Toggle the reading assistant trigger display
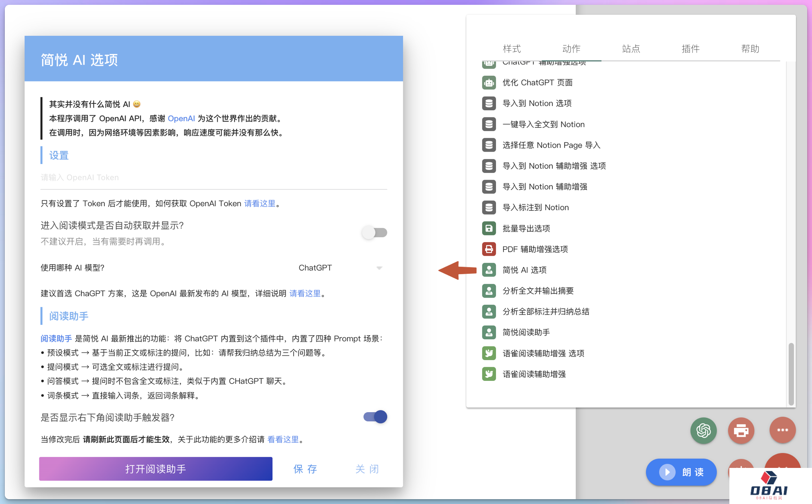Image resolution: width=812 pixels, height=504 pixels. coord(375,417)
